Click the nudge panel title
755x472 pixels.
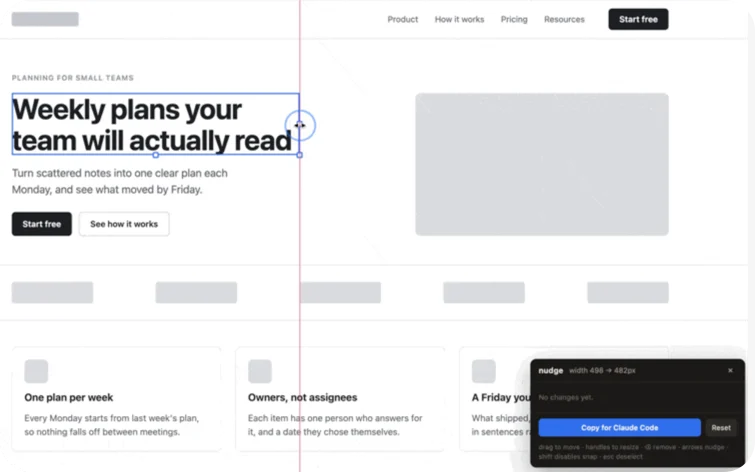click(550, 370)
